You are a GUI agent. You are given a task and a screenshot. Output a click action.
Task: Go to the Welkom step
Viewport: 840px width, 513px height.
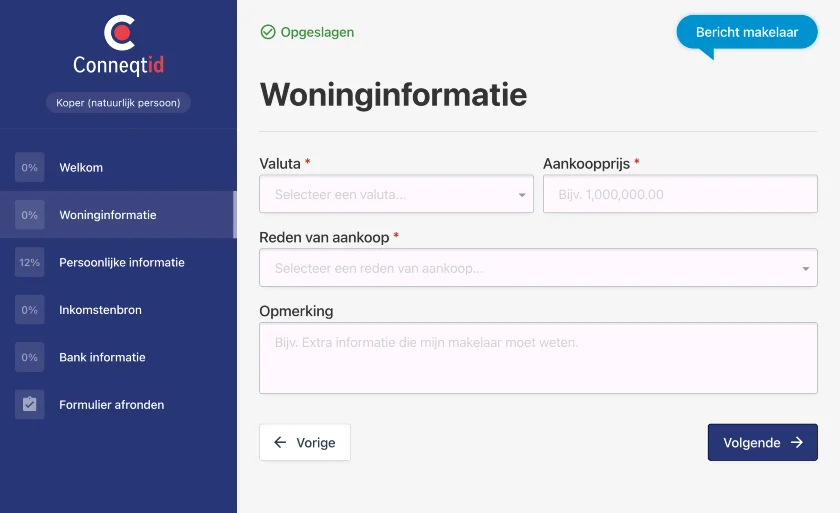118,167
